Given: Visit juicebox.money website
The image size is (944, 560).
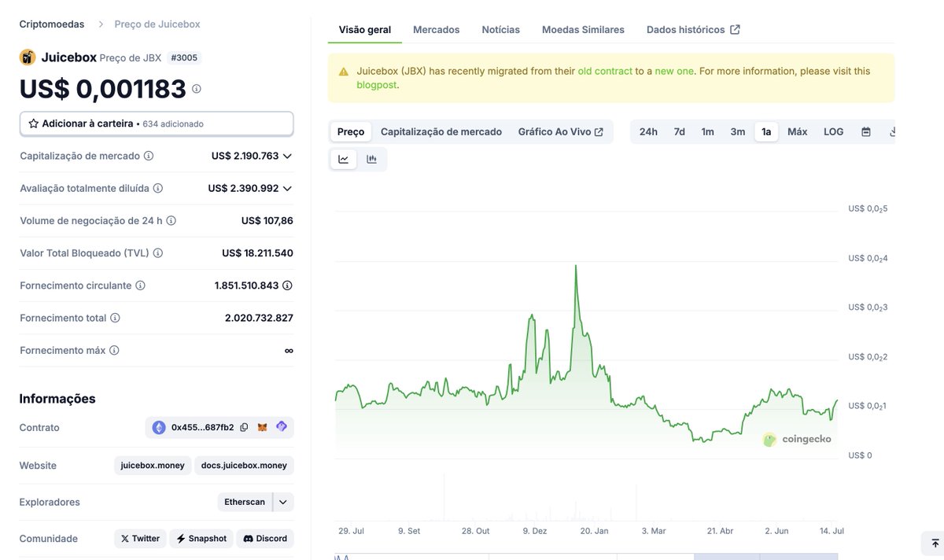Looking at the screenshot, I should (153, 466).
